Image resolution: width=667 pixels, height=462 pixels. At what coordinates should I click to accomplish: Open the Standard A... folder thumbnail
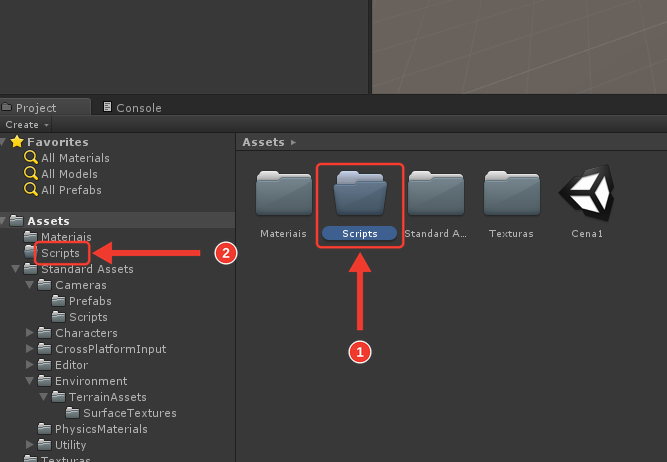(436, 194)
